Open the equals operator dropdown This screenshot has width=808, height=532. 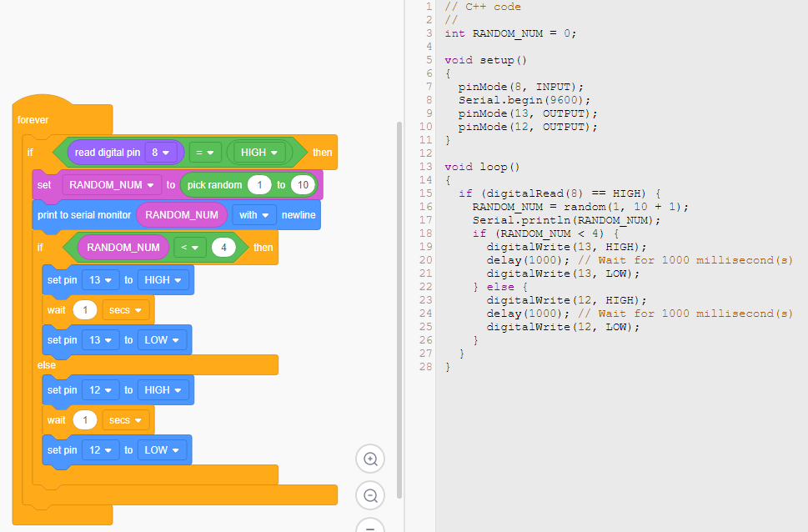click(204, 153)
